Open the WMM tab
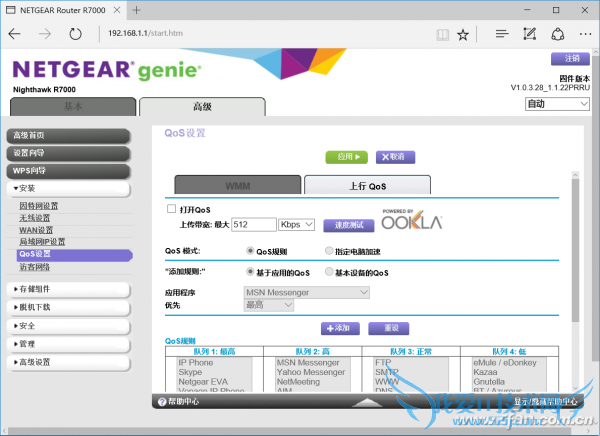Viewport: 600px width, 436px height. coord(238,185)
